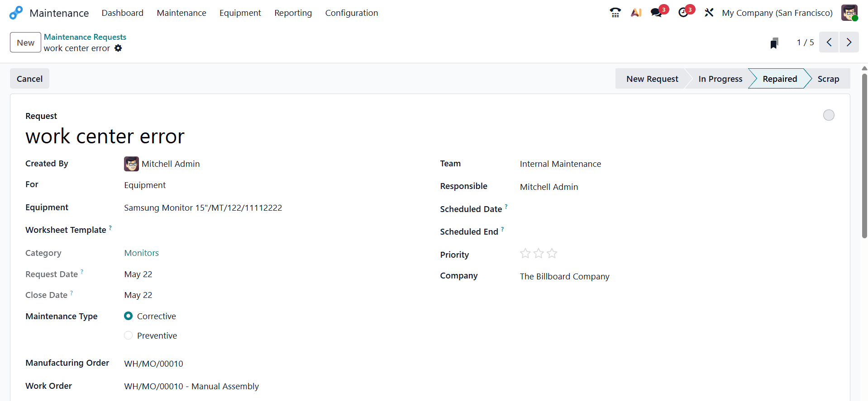
Task: Click Mitchell Admin avatar in Created By
Action: pyautogui.click(x=131, y=164)
